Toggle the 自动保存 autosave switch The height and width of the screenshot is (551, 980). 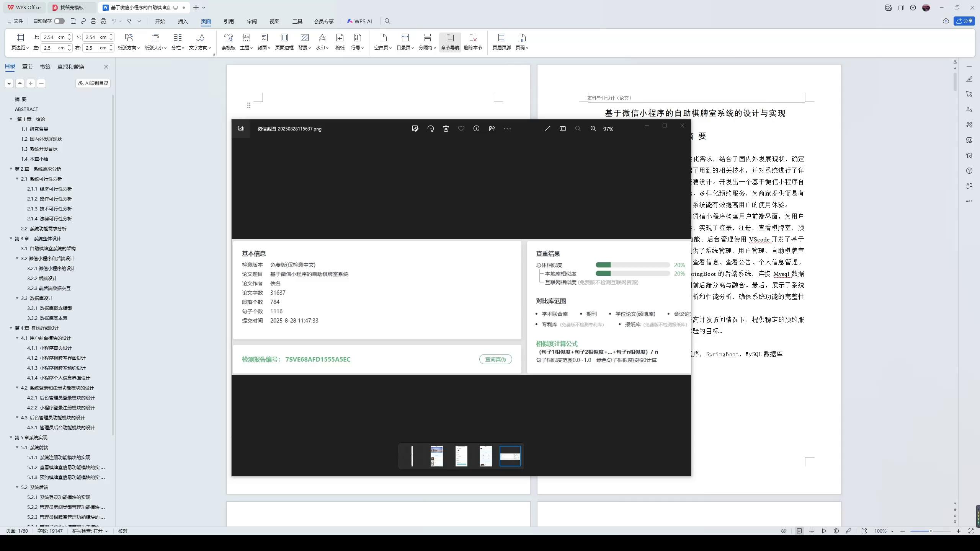[x=59, y=21]
